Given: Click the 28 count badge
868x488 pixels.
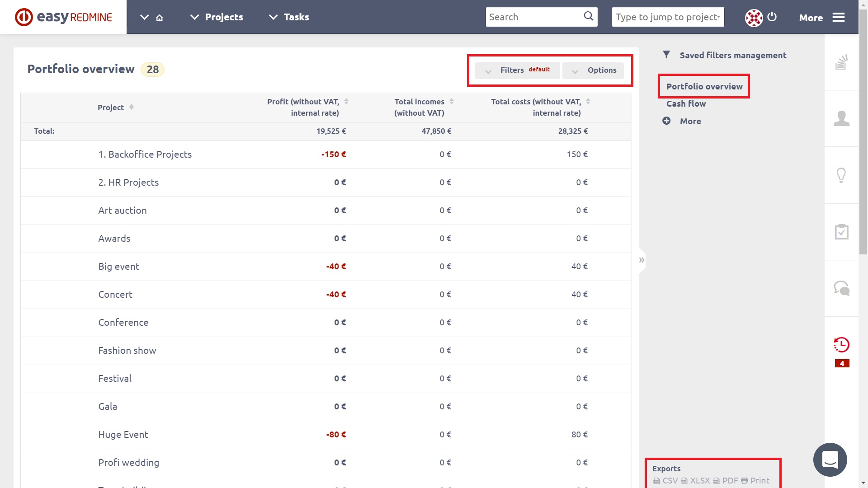Looking at the screenshot, I should [152, 70].
